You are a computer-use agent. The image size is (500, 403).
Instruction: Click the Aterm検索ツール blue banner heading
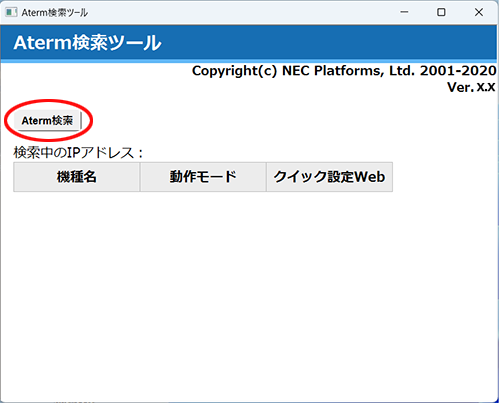(x=87, y=43)
